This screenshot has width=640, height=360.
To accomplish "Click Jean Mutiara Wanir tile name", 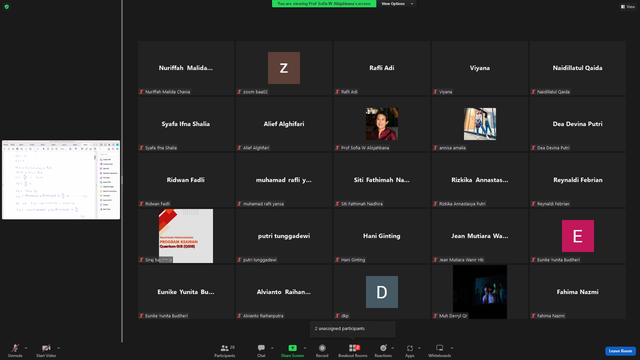I will pos(480,236).
